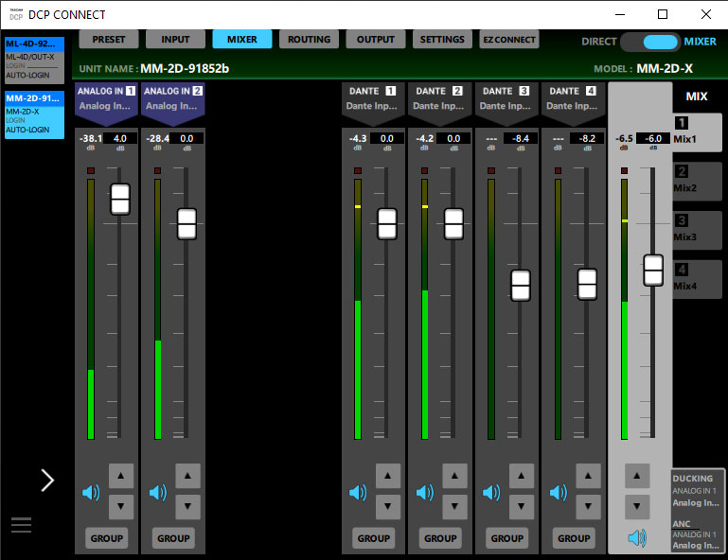
Task: Click the Dante 1 fader handle
Action: coord(387,224)
